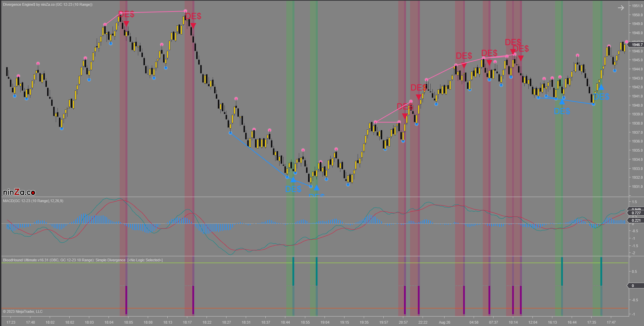
Task: Click the 20:57 time axis label
Action: click(x=403, y=322)
